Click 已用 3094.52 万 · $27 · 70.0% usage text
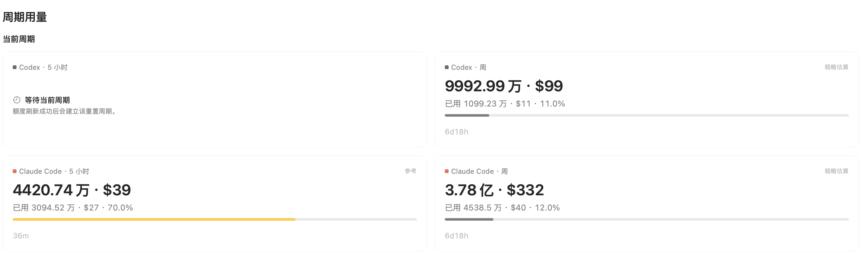 tap(73, 208)
